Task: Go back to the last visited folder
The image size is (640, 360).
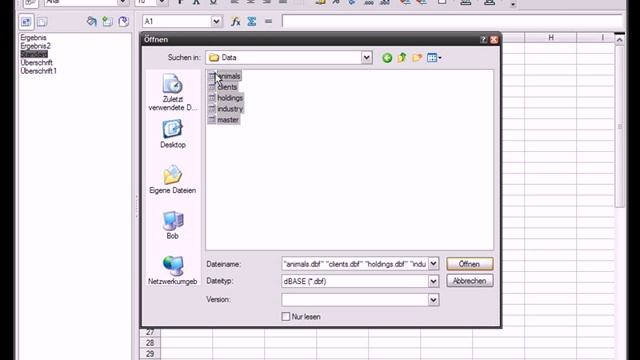Action: click(x=387, y=58)
